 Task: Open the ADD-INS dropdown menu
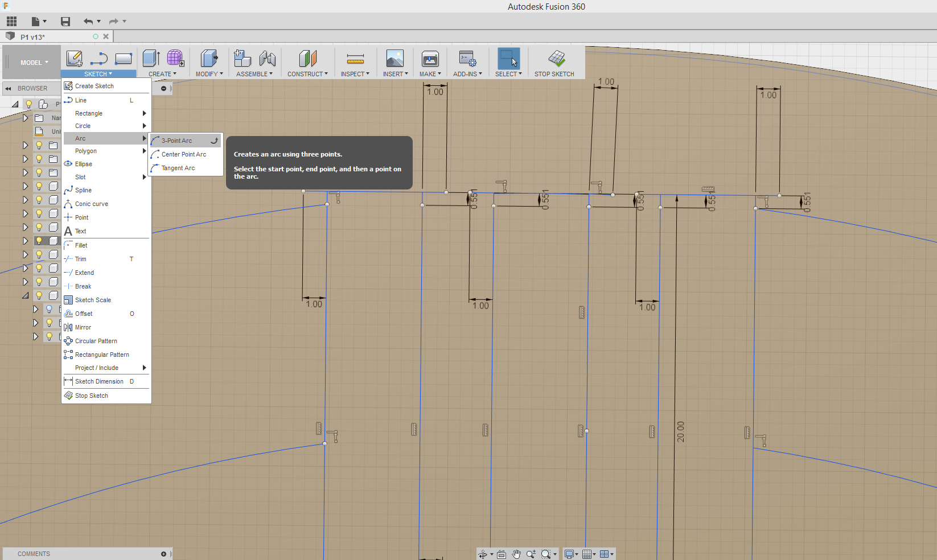tap(467, 74)
